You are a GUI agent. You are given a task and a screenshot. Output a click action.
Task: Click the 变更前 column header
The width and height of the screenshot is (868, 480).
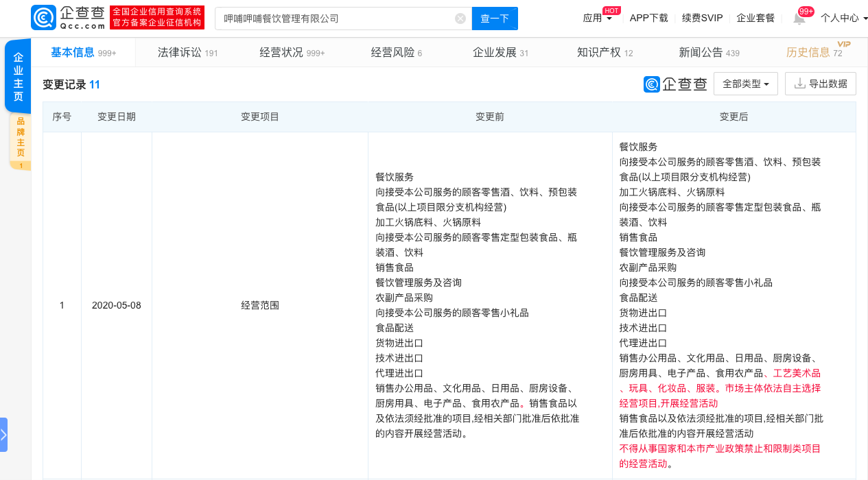(490, 117)
